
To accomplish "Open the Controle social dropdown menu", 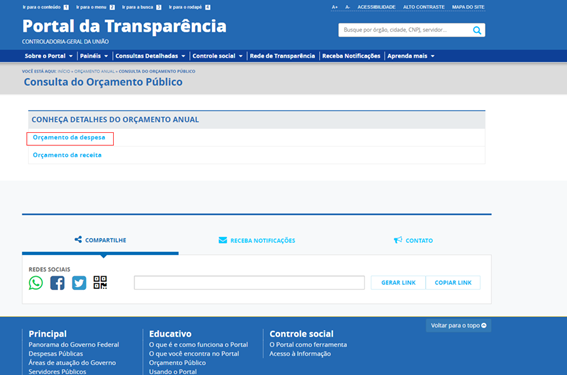I will (x=217, y=56).
